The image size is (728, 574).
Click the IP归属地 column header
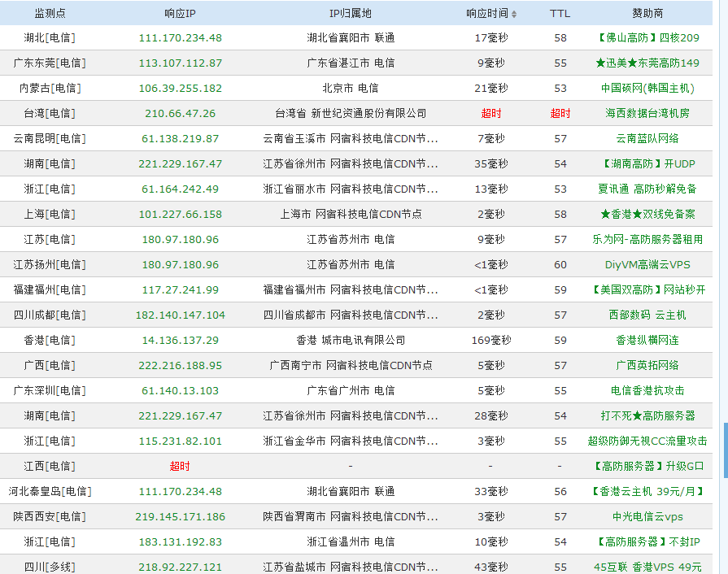351,14
